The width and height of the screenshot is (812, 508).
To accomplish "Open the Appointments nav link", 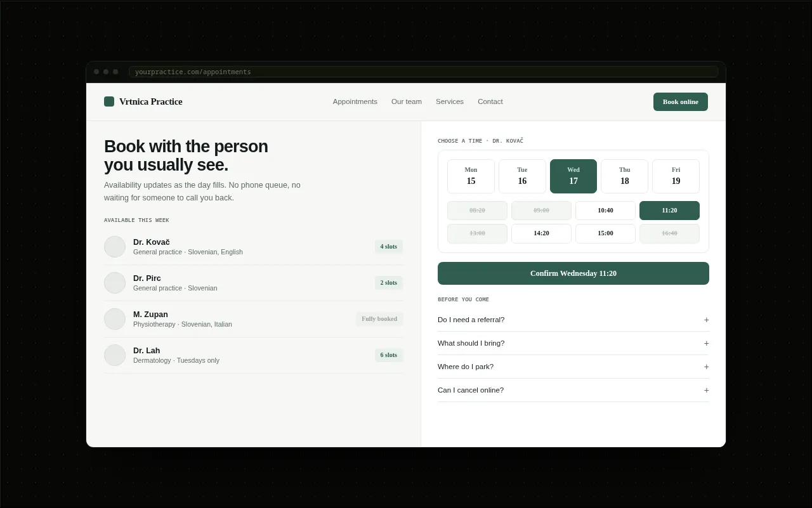I will pos(355,101).
